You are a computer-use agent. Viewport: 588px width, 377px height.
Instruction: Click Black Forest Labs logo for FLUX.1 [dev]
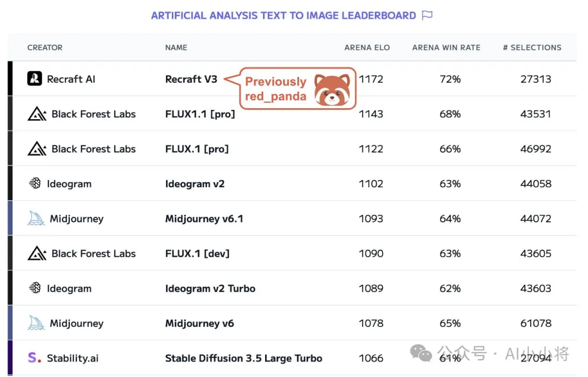click(37, 254)
